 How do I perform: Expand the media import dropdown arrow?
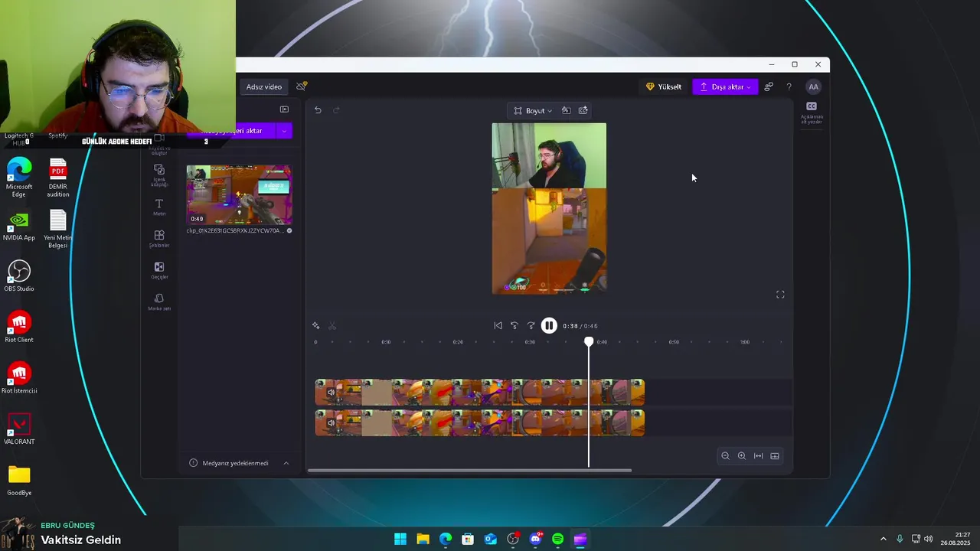click(x=284, y=131)
